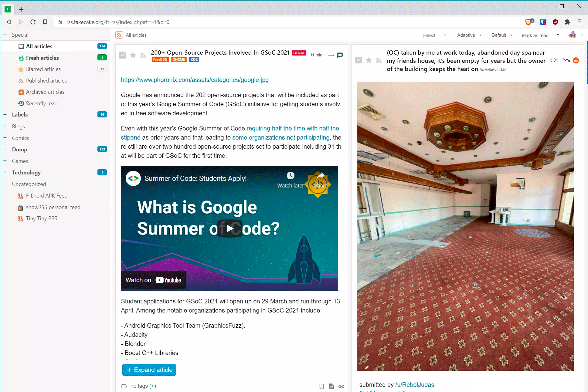Toggle the checkbox on abandoned spa article
The image size is (588, 392).
(x=359, y=60)
